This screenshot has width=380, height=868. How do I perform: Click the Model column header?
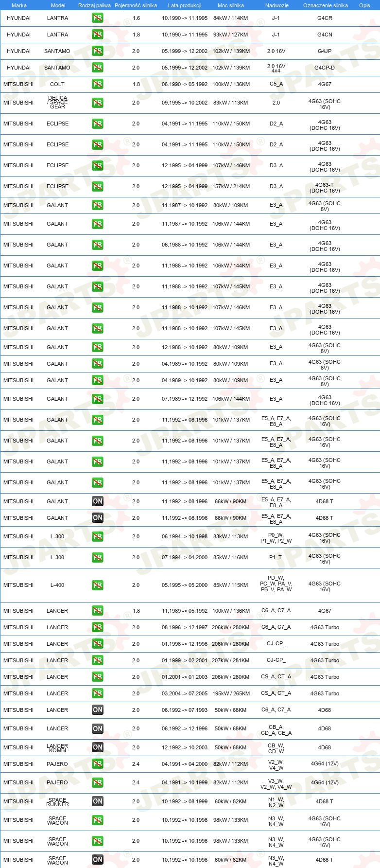[x=58, y=5]
